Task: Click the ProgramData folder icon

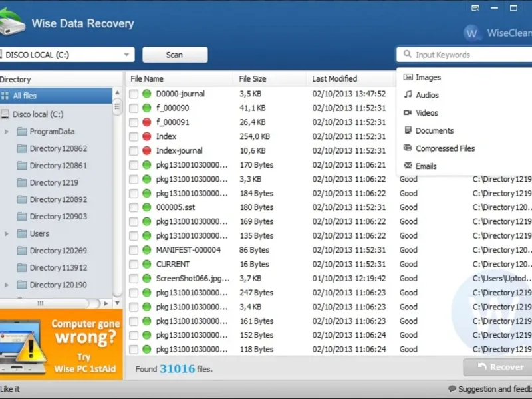Action: tap(22, 131)
